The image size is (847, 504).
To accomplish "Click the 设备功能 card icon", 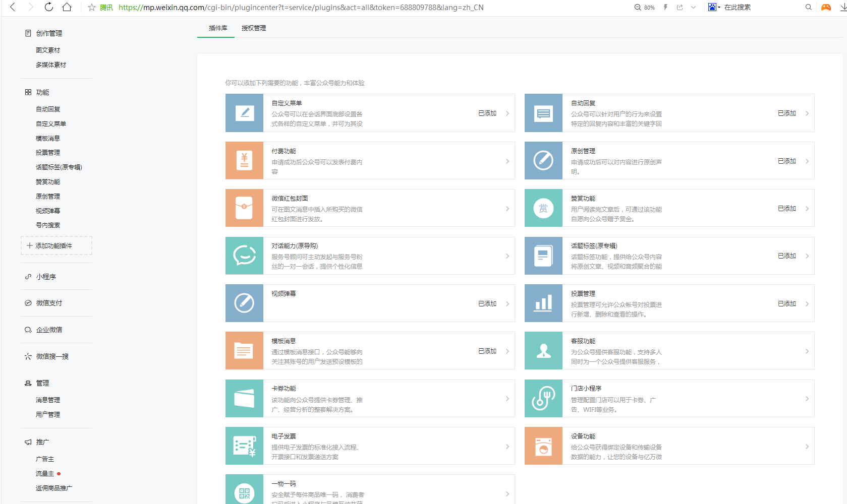I will [x=543, y=446].
